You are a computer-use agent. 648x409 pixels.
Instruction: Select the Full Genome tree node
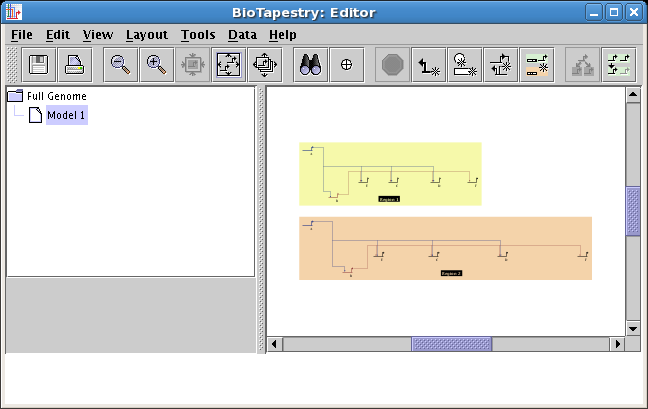click(56, 96)
